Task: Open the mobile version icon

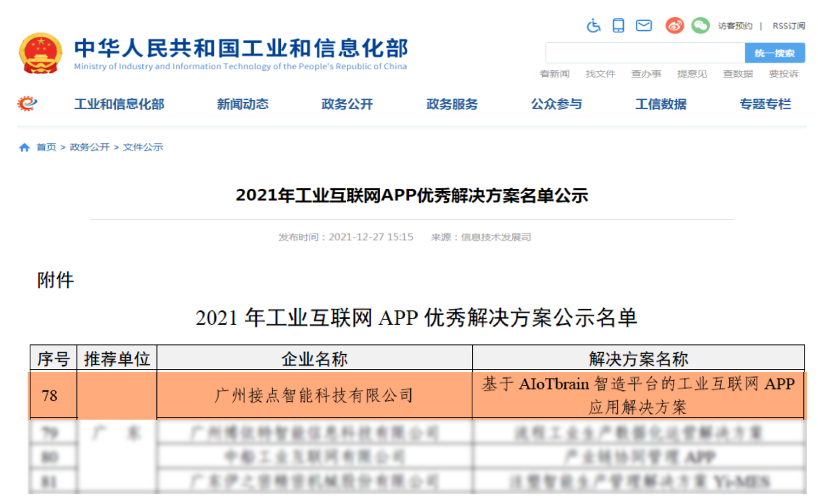Action: [618, 25]
